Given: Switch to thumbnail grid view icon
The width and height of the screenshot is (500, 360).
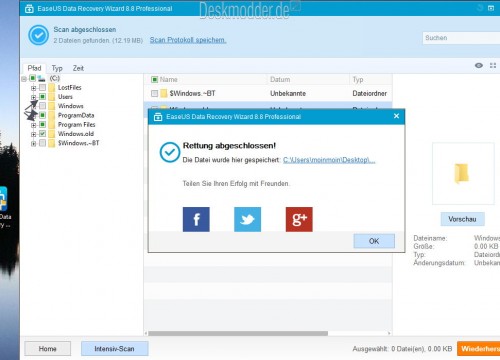Looking at the screenshot, I should pyautogui.click(x=493, y=65).
